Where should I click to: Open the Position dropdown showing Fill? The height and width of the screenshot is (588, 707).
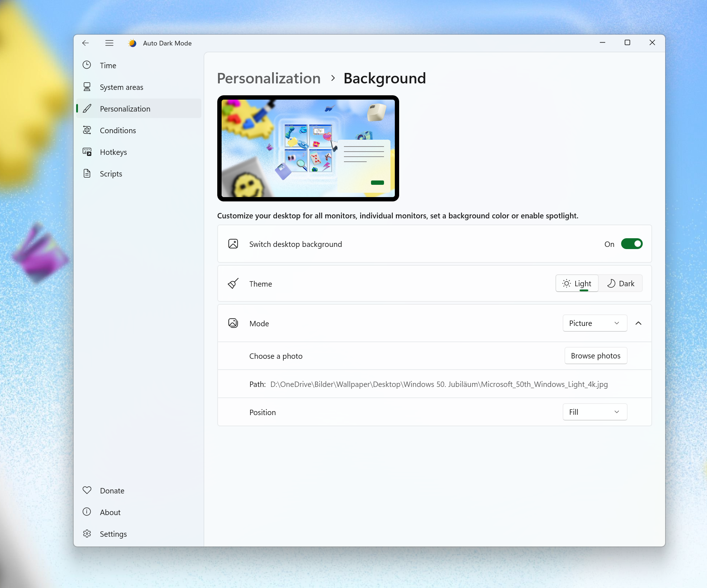click(595, 412)
